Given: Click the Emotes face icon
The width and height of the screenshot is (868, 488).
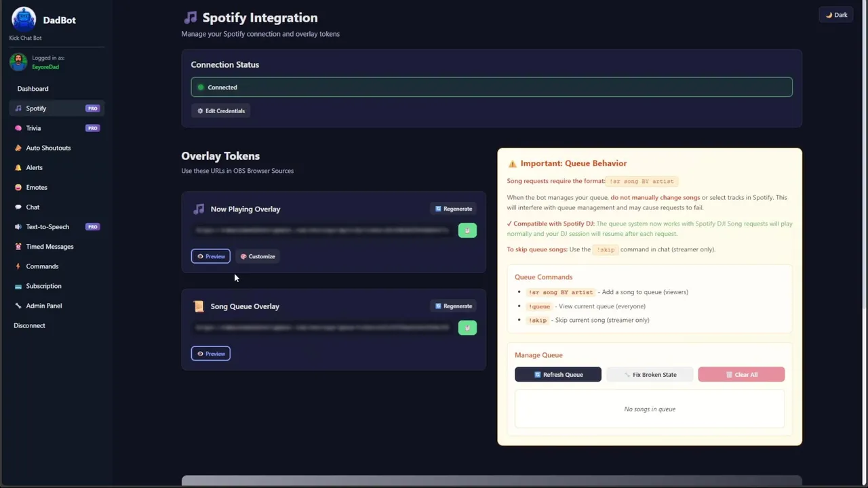Looking at the screenshot, I should 18,187.
